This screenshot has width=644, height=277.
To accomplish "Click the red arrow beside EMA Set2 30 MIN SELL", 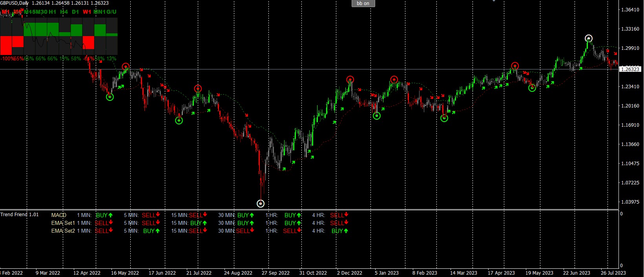I will click(x=252, y=230).
